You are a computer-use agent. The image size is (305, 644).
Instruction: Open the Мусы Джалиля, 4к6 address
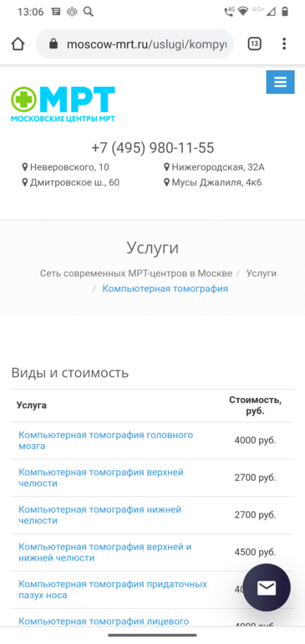tap(212, 182)
